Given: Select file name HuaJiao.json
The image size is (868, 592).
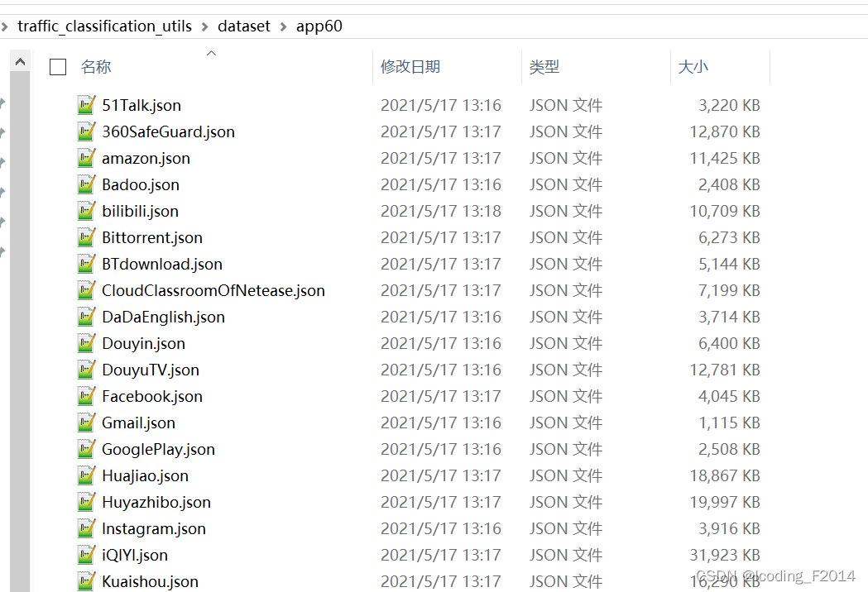Looking at the screenshot, I should (x=145, y=475).
